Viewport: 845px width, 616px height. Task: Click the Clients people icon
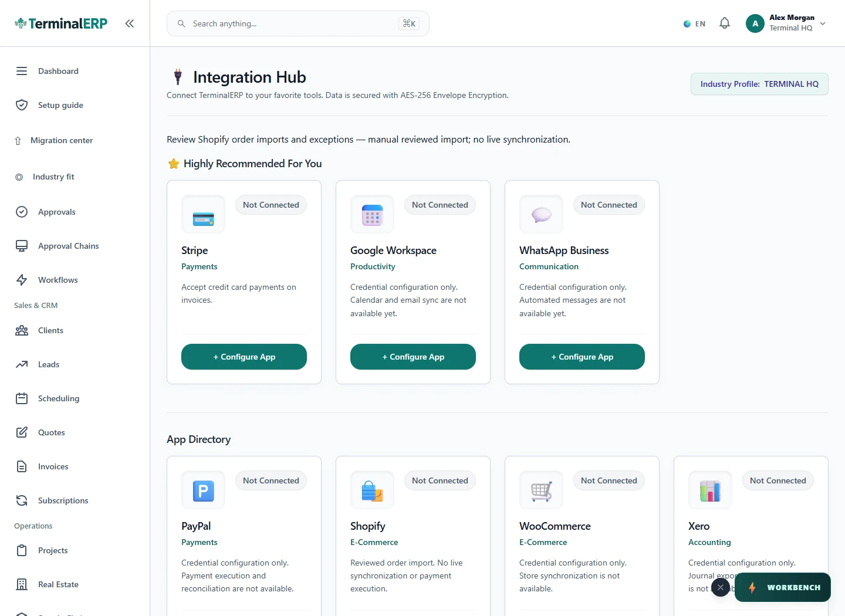(22, 330)
